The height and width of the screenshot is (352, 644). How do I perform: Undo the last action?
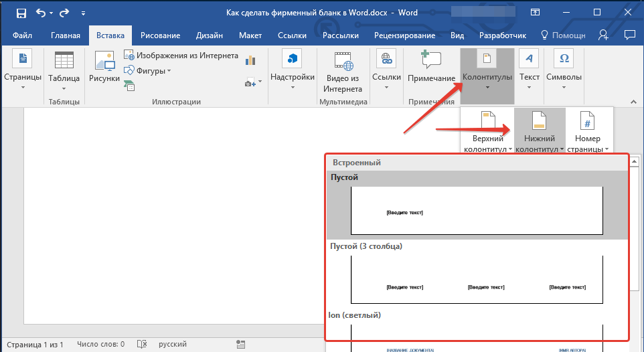pos(41,13)
